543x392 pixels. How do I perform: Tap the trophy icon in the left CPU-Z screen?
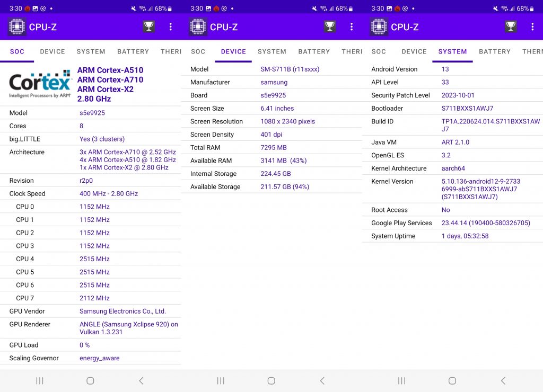click(x=149, y=26)
